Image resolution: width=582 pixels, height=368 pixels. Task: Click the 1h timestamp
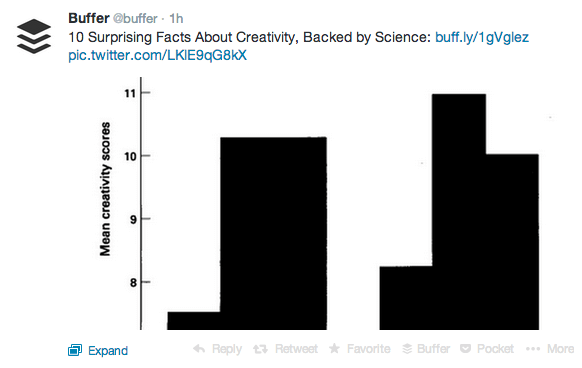(x=176, y=18)
